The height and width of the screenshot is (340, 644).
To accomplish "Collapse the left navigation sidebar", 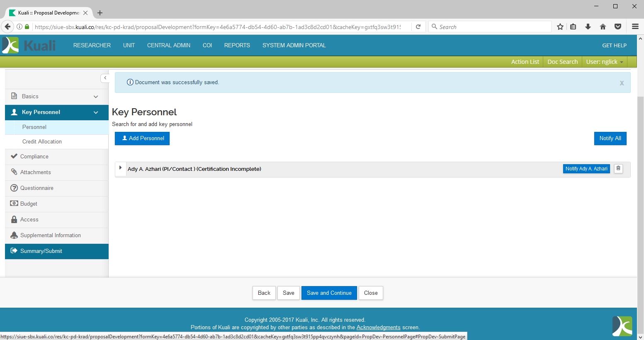I will tap(105, 78).
